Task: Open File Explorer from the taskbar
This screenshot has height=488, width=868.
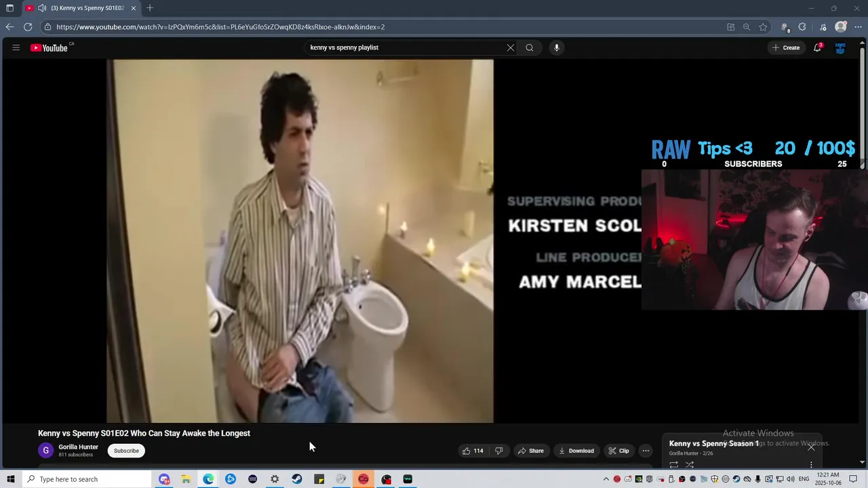Action: point(186,479)
